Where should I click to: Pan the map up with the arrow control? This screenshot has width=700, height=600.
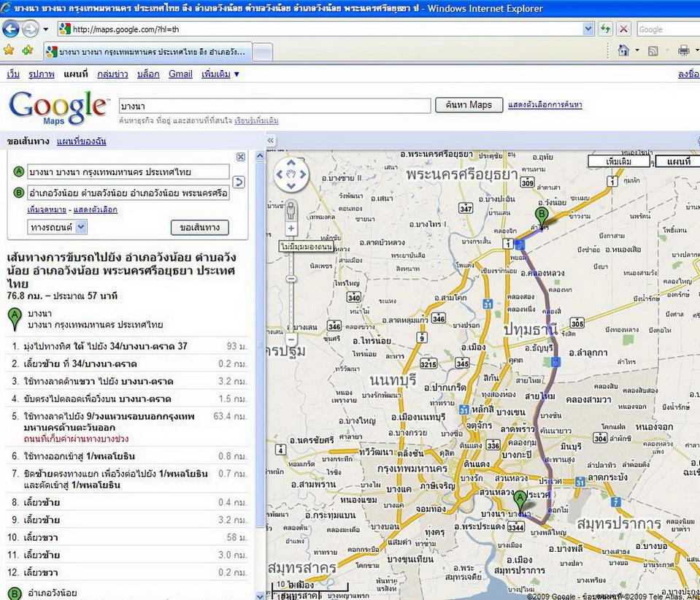point(291,163)
